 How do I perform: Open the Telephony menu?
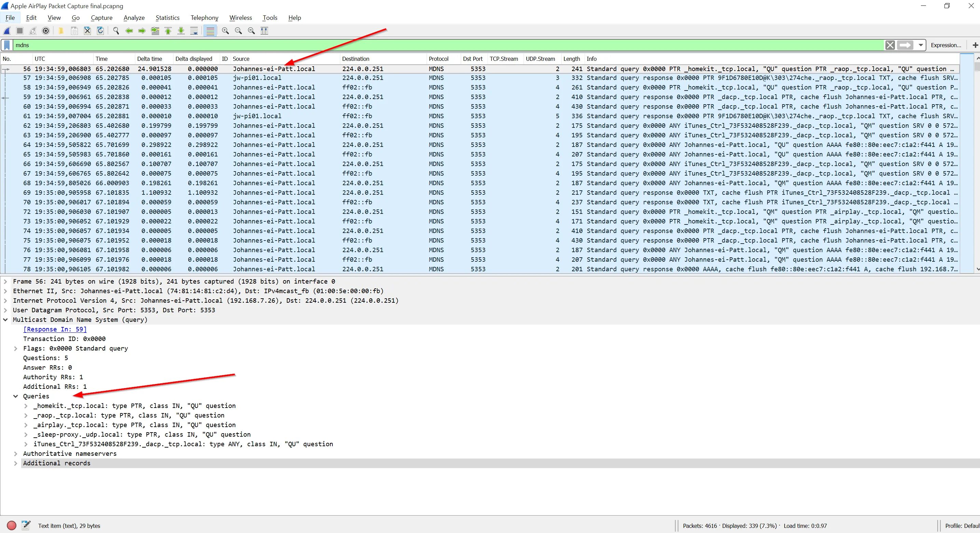204,17
